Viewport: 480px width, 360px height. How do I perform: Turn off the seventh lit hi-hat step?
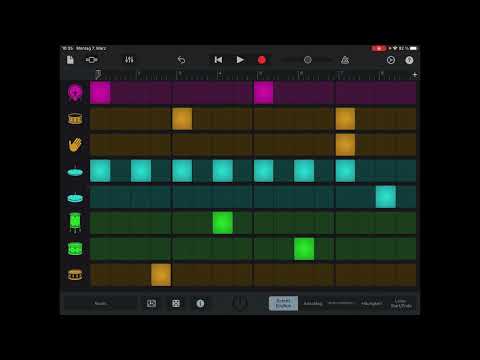coord(345,171)
